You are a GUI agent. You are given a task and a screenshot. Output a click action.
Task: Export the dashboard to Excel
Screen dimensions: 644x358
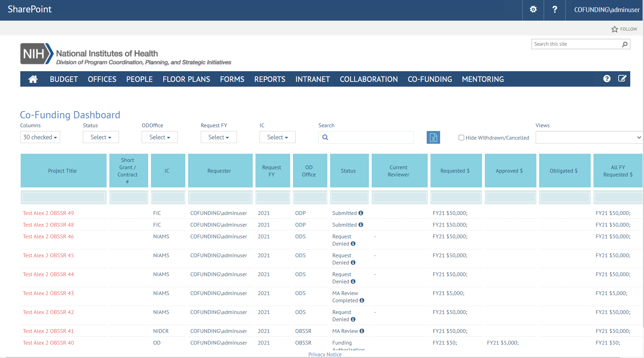click(433, 138)
